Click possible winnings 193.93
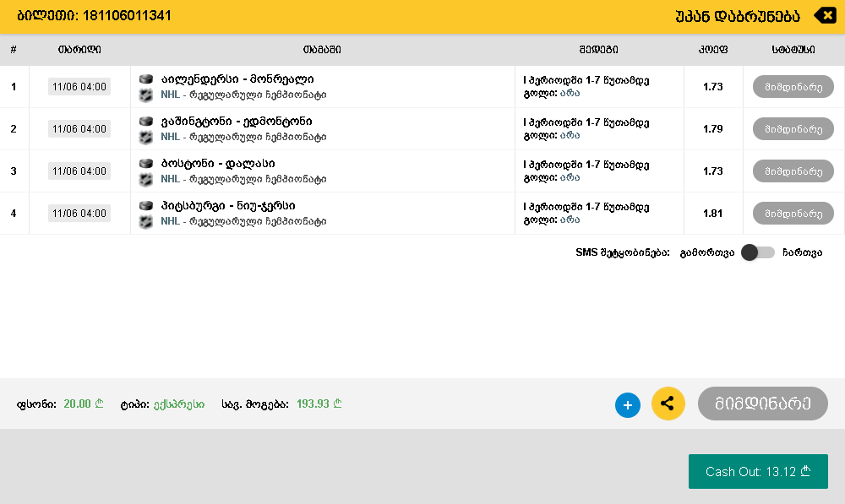 pos(319,404)
